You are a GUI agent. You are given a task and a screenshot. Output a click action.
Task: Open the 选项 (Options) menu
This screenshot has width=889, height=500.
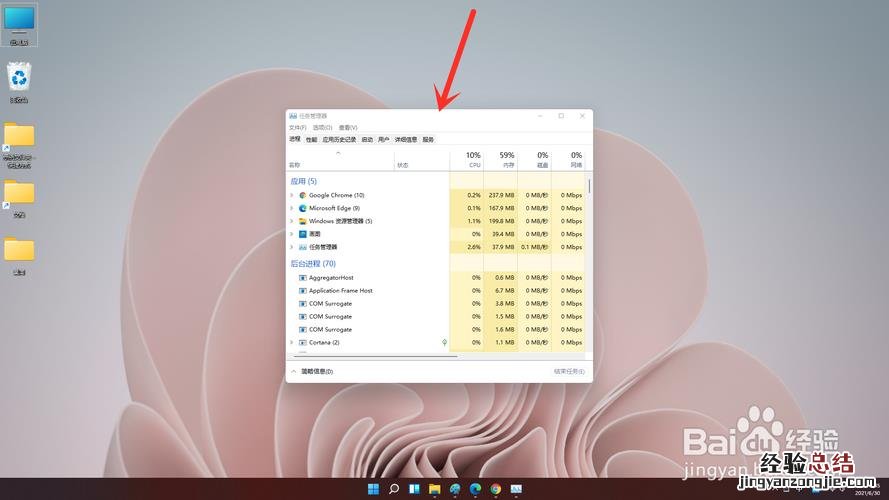(322, 128)
